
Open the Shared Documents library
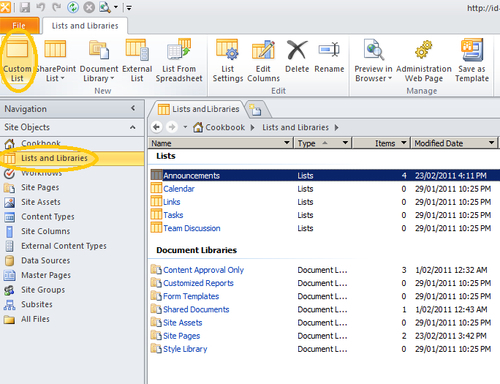pyautogui.click(x=196, y=309)
